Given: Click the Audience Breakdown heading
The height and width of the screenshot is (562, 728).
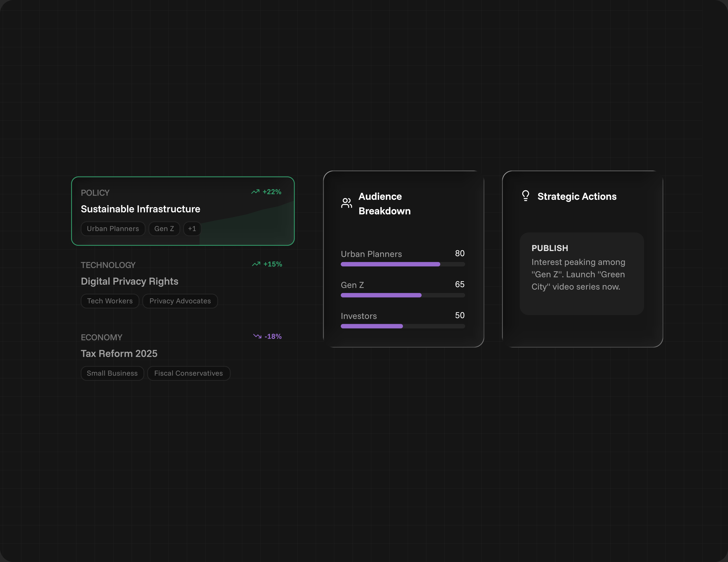Looking at the screenshot, I should (384, 203).
